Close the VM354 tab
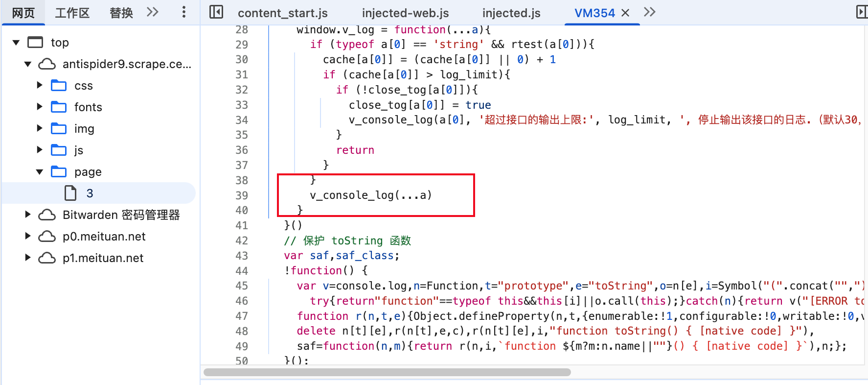Screen dimensions: 868x385 (625, 13)
